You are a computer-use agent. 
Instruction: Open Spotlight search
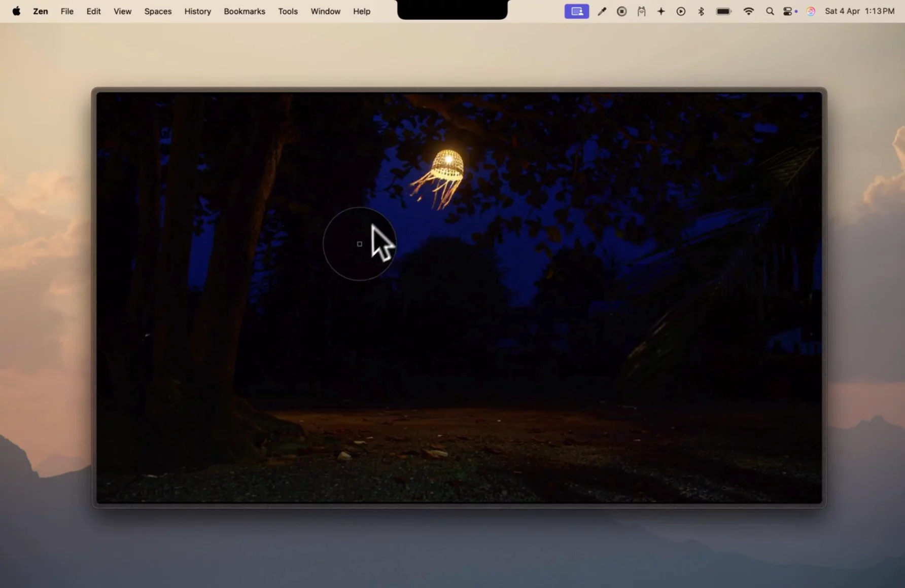click(x=770, y=11)
